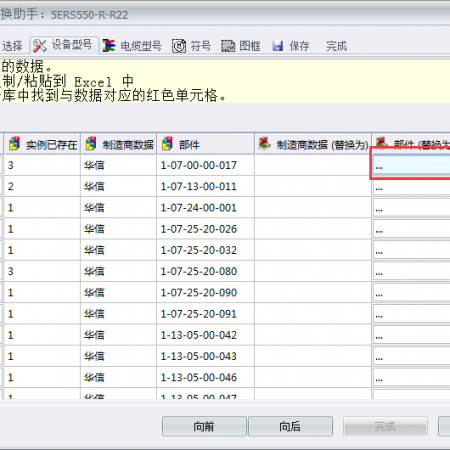Click replacement manufacturer cell for 1-07-24-00-001

(313, 207)
